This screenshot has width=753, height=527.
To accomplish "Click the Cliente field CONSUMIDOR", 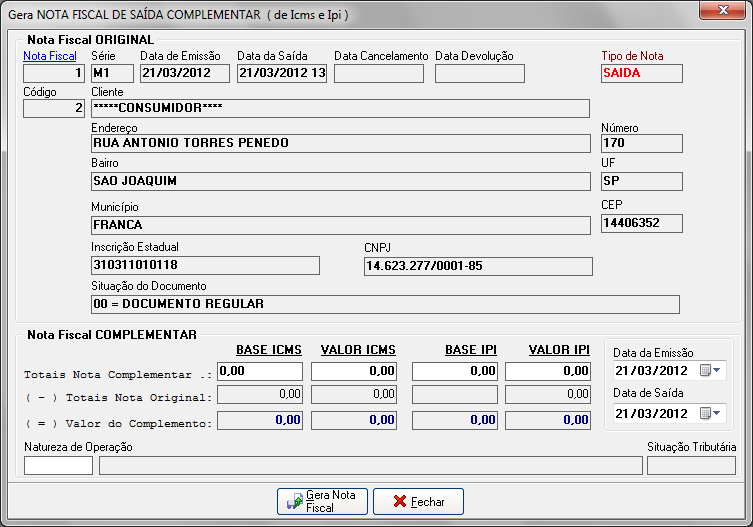I will 340,108.
